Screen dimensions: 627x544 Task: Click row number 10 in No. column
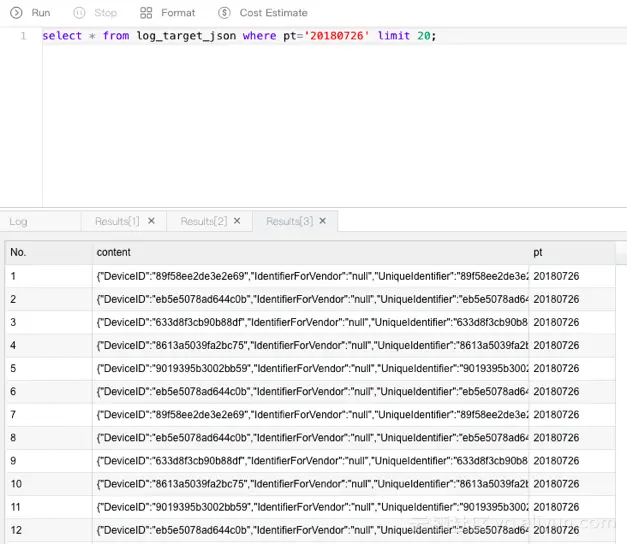point(16,484)
